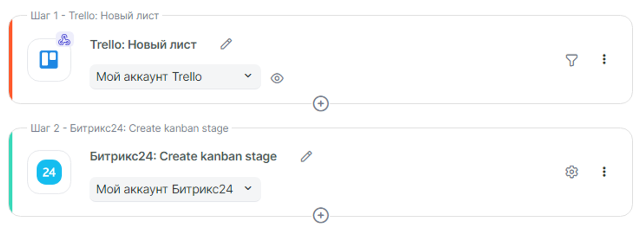Click the "Trello: Новый лист" step title
644x232 pixels.
(x=143, y=44)
